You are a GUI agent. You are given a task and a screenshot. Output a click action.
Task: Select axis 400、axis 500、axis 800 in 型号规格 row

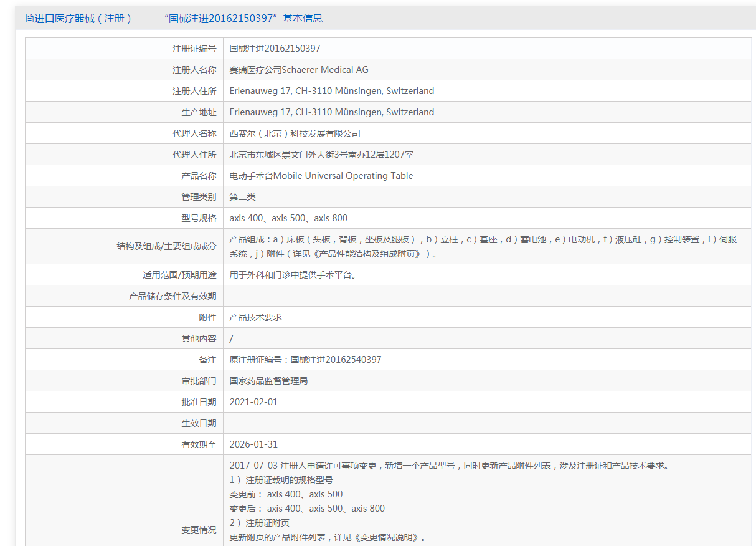pyautogui.click(x=288, y=218)
